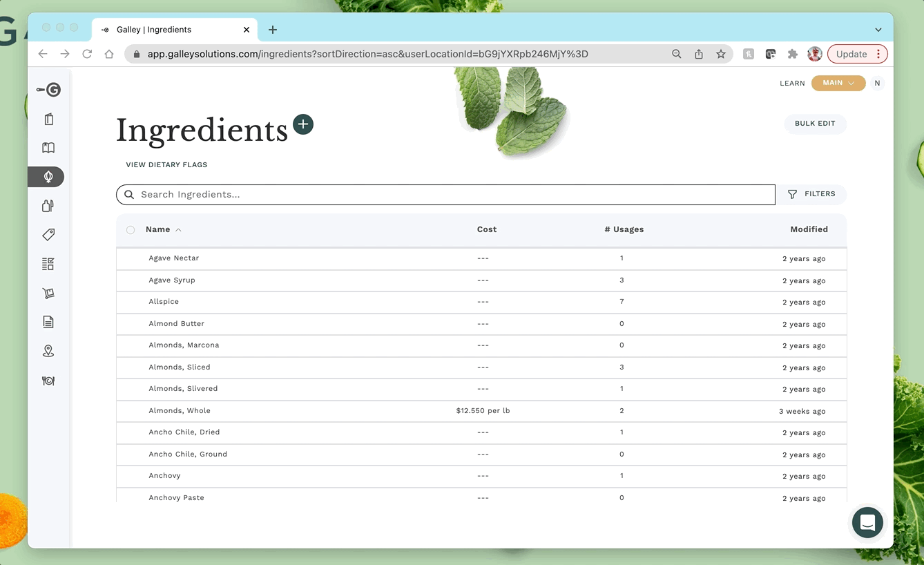This screenshot has height=565, width=924.
Task: Bookmark this page with star icon
Action: tap(721, 54)
